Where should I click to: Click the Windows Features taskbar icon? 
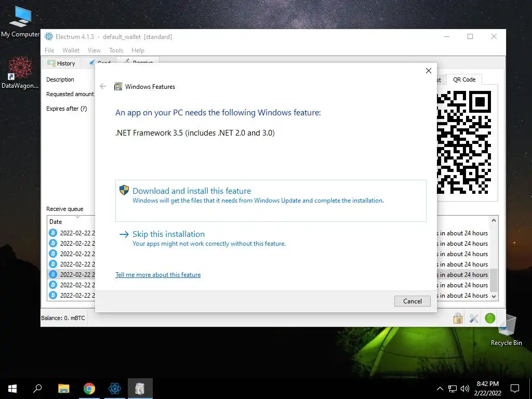(140, 389)
